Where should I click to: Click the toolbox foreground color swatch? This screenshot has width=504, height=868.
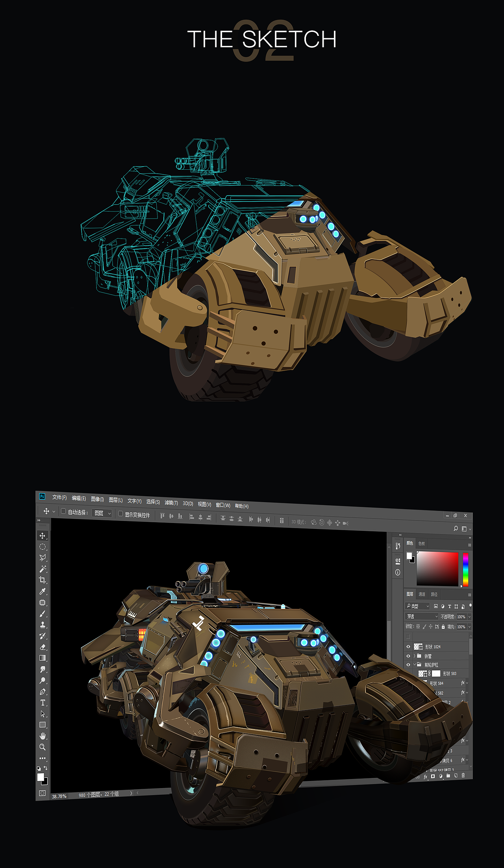point(41,777)
